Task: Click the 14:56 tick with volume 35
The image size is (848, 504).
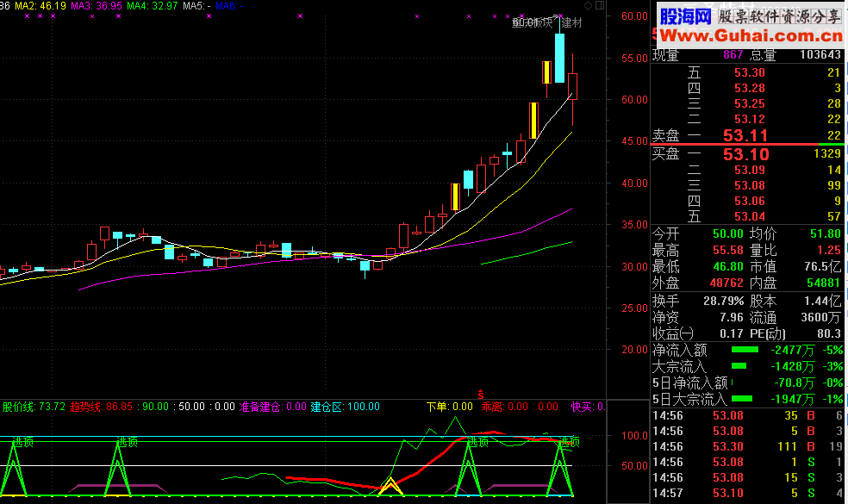Action: (x=749, y=416)
